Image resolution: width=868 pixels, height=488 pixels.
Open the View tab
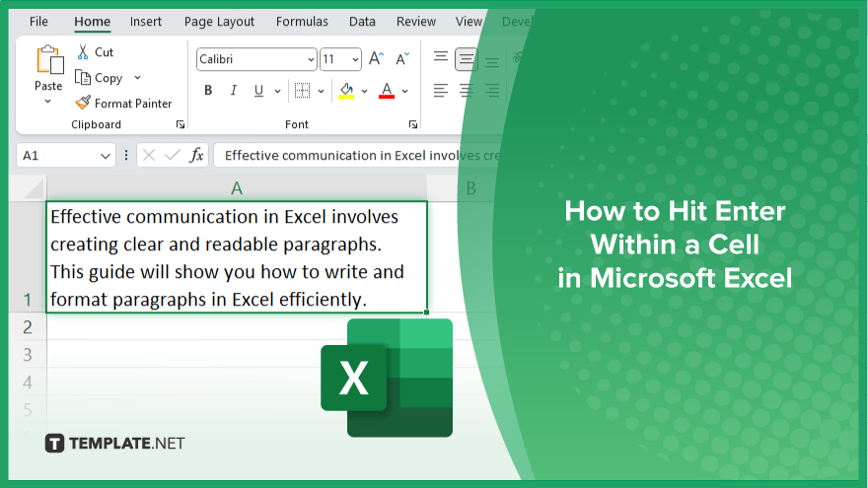tap(469, 22)
